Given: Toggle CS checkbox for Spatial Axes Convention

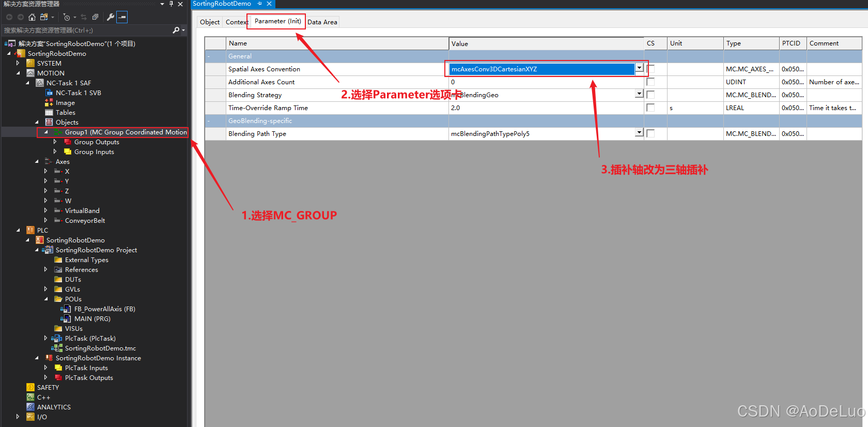Looking at the screenshot, I should click(x=650, y=69).
